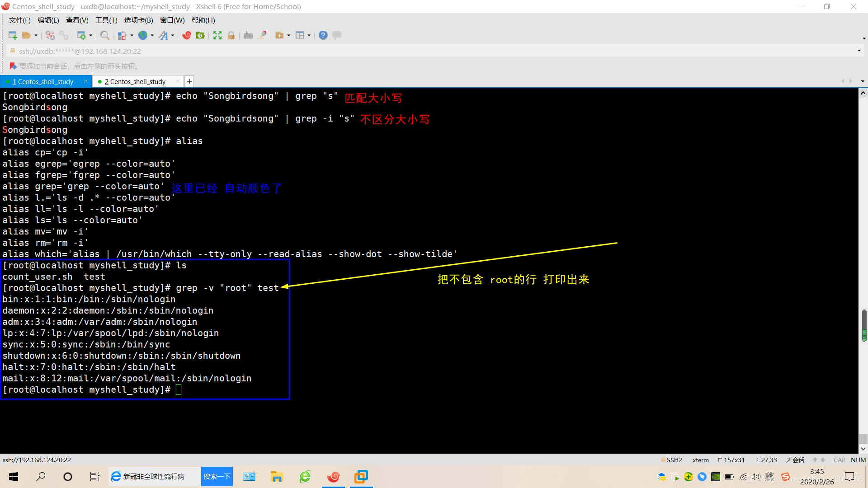Open File Explorer from the taskbar
The image size is (868, 488).
[x=277, y=477]
